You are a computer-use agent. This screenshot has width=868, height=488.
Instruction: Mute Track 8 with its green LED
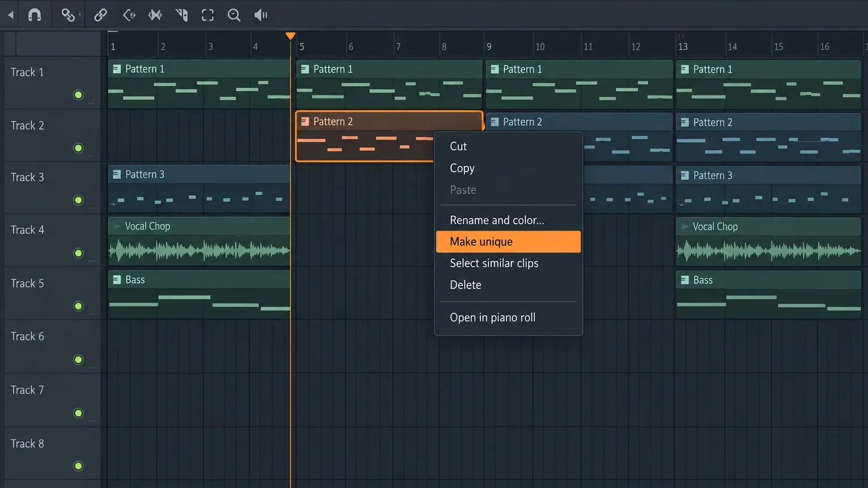pyautogui.click(x=79, y=466)
